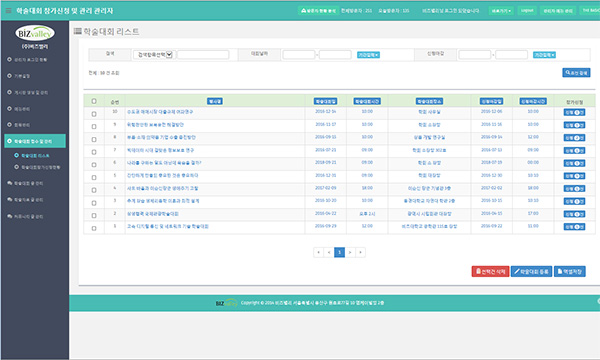The height and width of the screenshot is (360, 600).
Task: Open the visitor statistics button in top bar
Action: (x=318, y=11)
